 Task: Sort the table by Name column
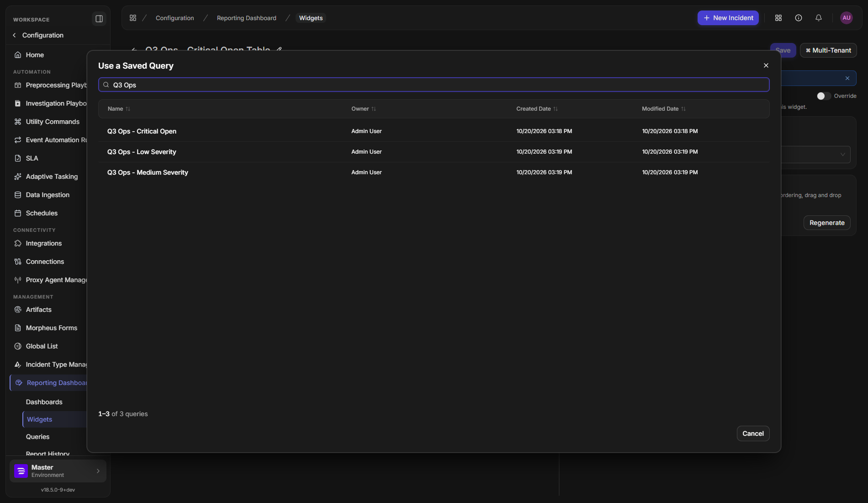click(x=119, y=109)
